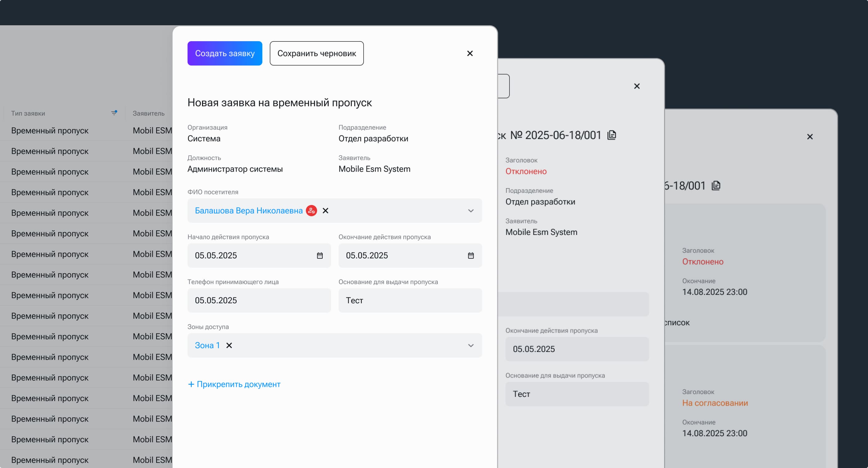
Task: Click the Заявитель column header in table
Action: (149, 113)
